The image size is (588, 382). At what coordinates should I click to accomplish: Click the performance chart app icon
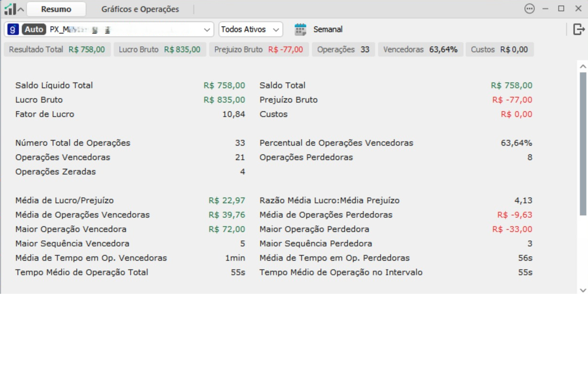coord(10,9)
